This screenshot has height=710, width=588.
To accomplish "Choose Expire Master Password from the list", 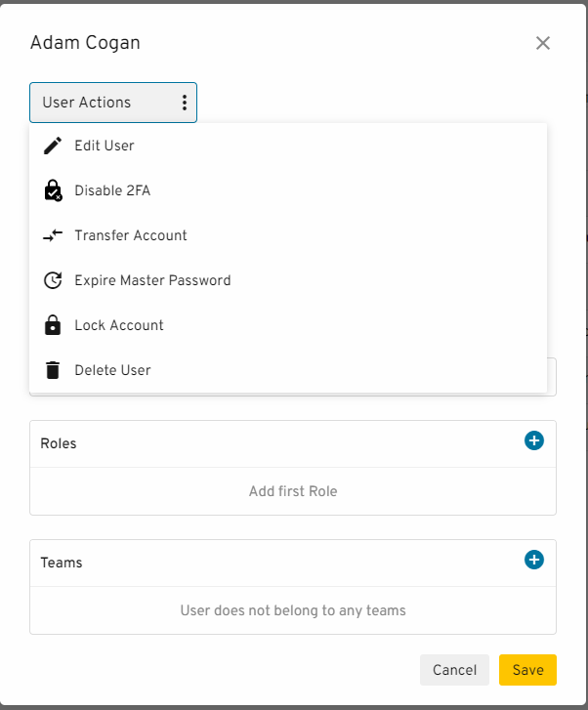I will (152, 280).
